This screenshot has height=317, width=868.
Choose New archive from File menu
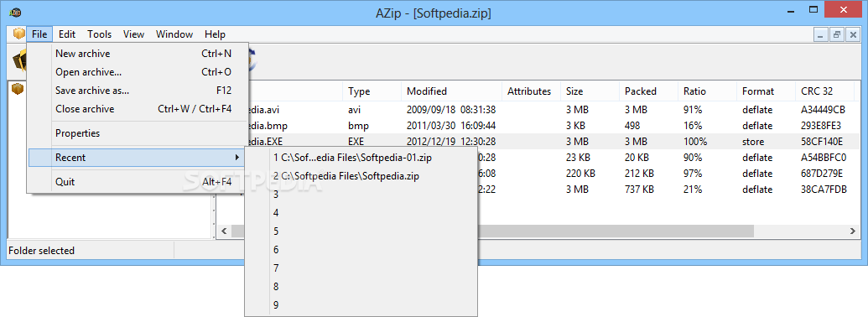[138, 54]
